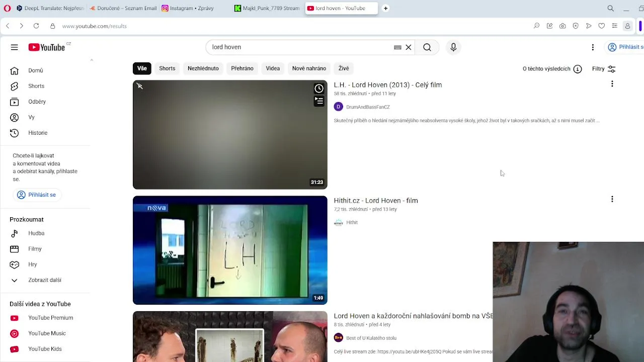
Task: Select the Přehráno filter chip
Action: coord(242,68)
